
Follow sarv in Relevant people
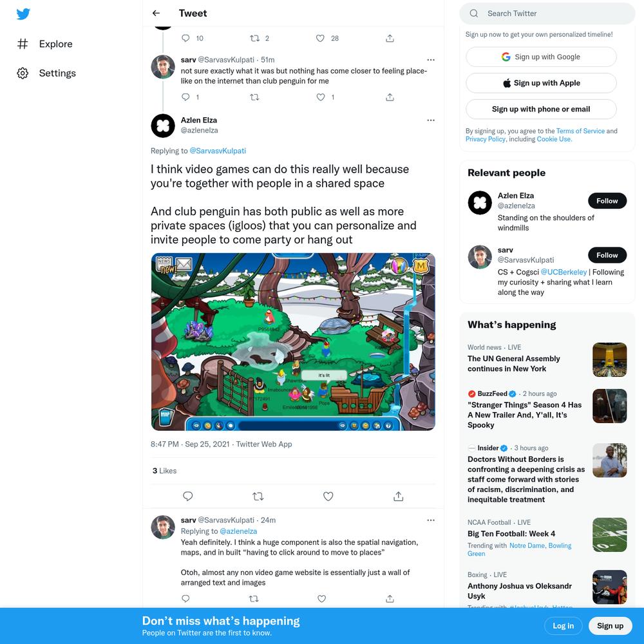(607, 255)
